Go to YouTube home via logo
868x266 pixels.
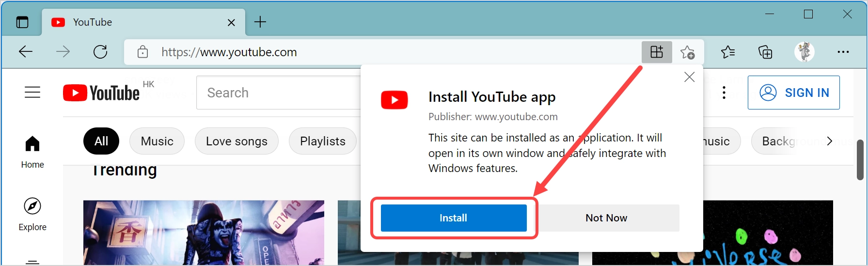click(x=101, y=93)
